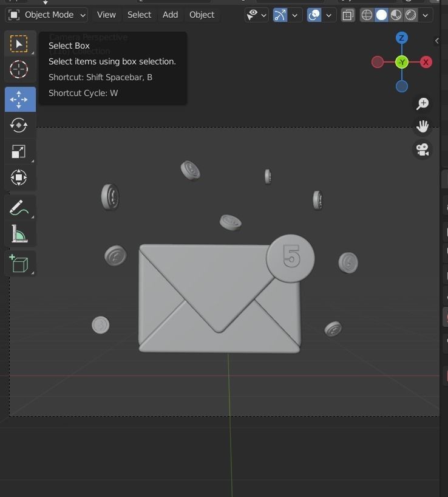
Task: Open the shading options dropdown arrow
Action: (x=426, y=15)
